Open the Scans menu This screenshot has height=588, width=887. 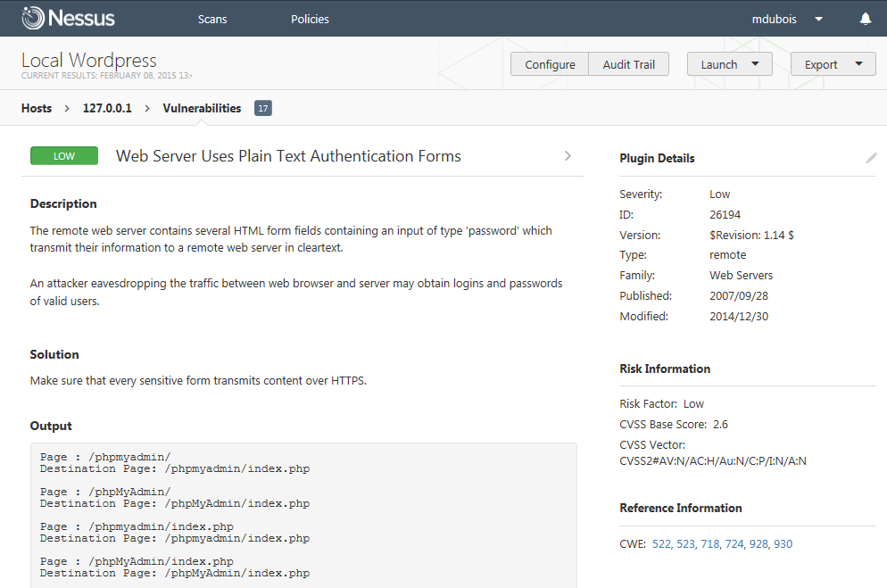click(x=212, y=20)
